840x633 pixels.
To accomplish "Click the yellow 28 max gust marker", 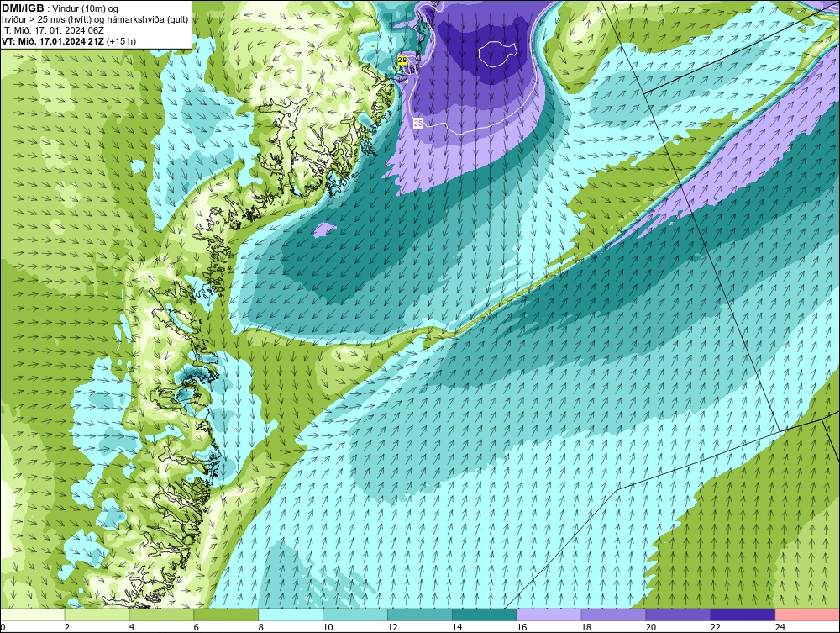I will (x=402, y=60).
